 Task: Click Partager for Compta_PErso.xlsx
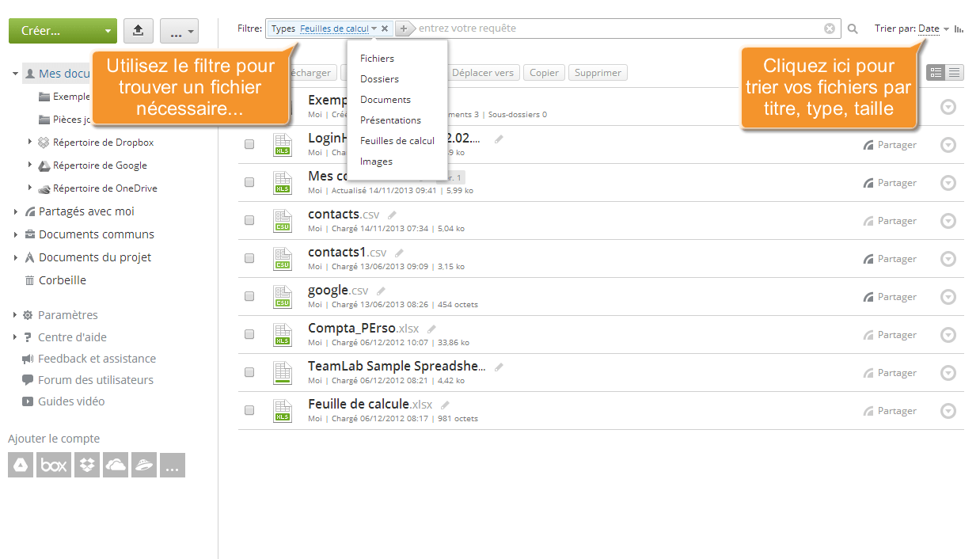click(890, 335)
